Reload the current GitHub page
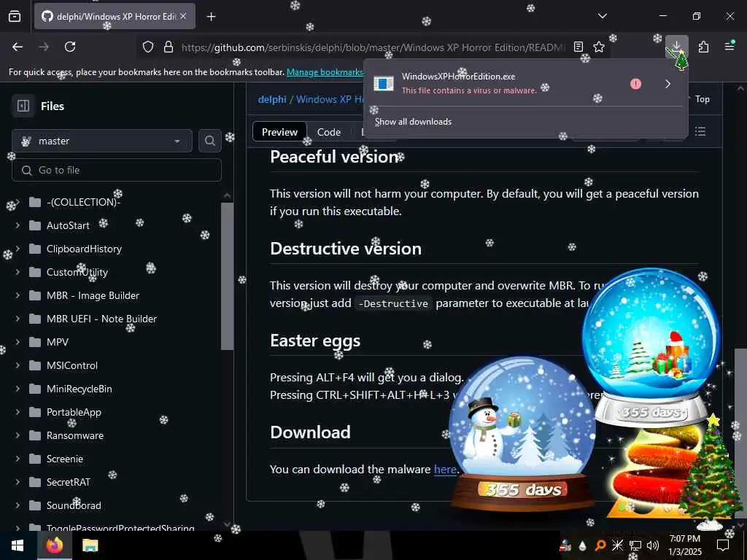The height and width of the screenshot is (560, 747). click(70, 47)
